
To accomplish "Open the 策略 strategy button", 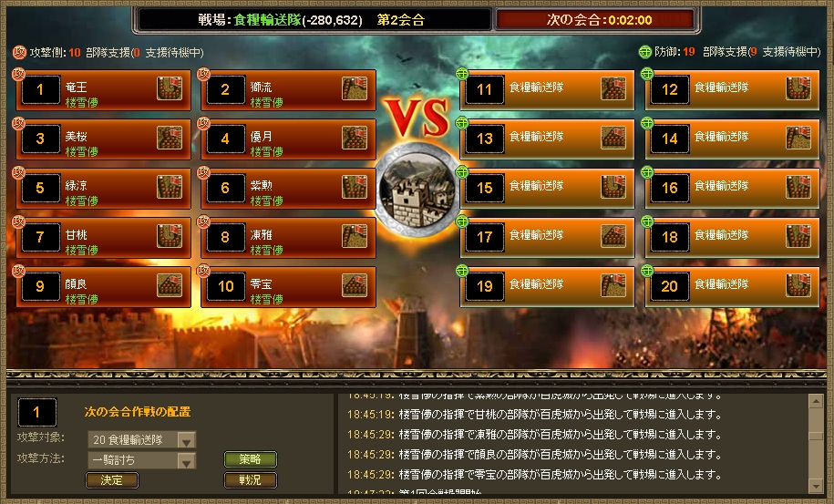I will coord(250,458).
